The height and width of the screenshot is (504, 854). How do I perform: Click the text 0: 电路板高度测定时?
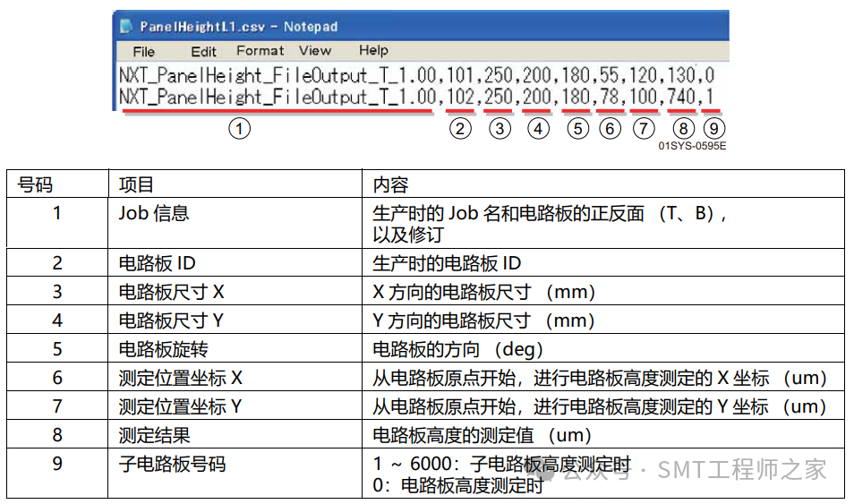(458, 485)
